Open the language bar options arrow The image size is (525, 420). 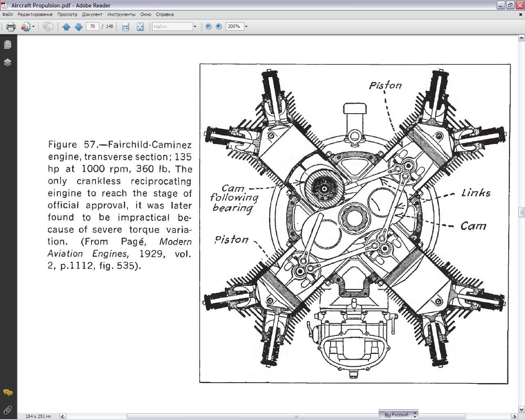pyautogui.click(x=415, y=415)
